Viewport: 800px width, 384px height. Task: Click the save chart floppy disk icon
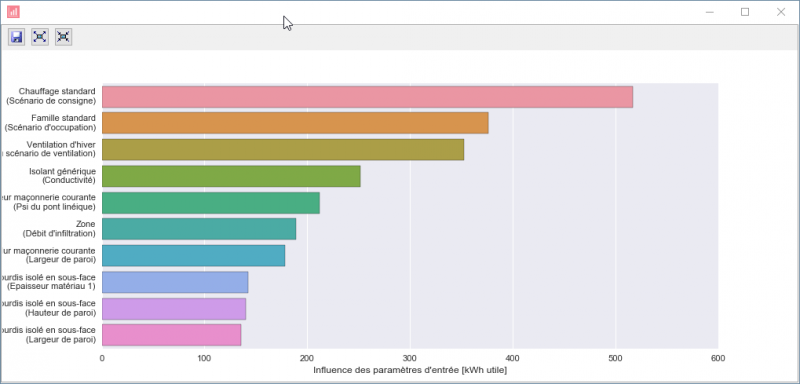pyautogui.click(x=17, y=37)
